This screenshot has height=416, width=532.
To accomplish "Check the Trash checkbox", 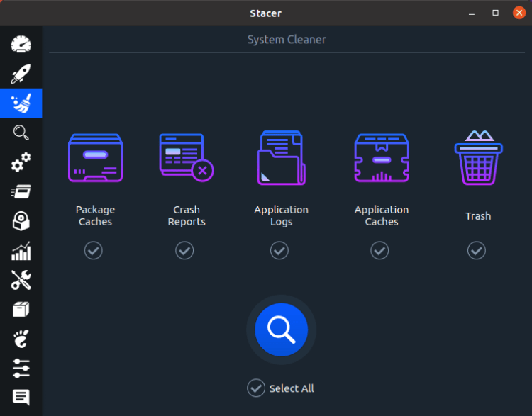I will pos(477,251).
